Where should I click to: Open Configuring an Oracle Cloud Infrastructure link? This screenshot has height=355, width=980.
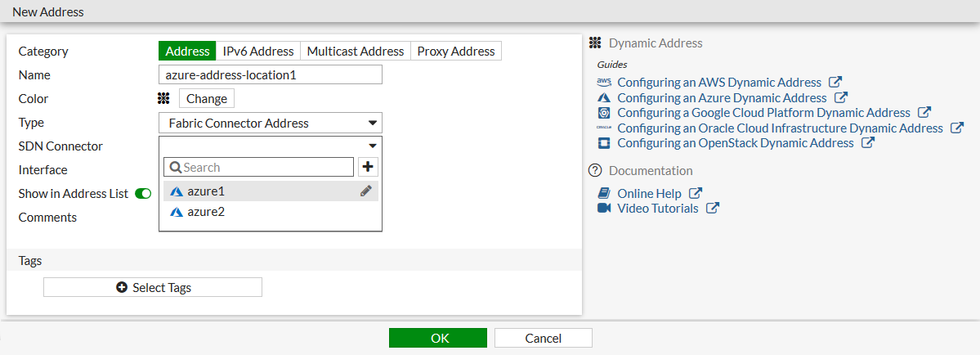pyautogui.click(x=780, y=128)
